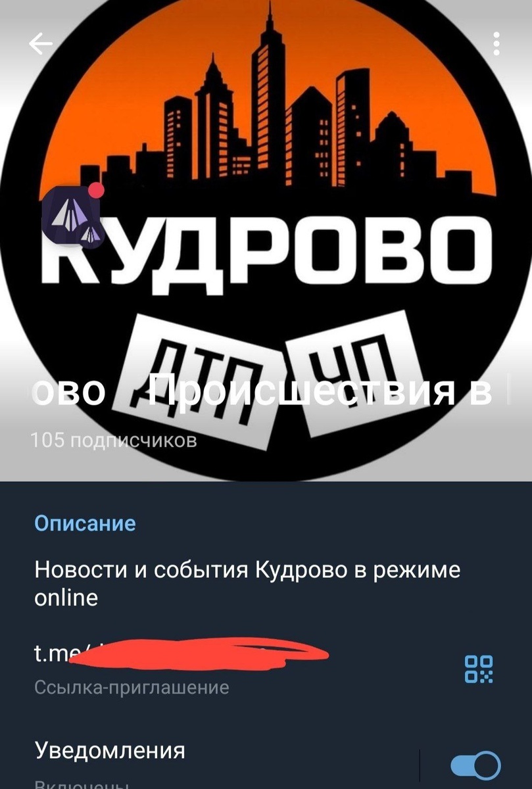Tap the 105 подписчиков counter

click(113, 441)
